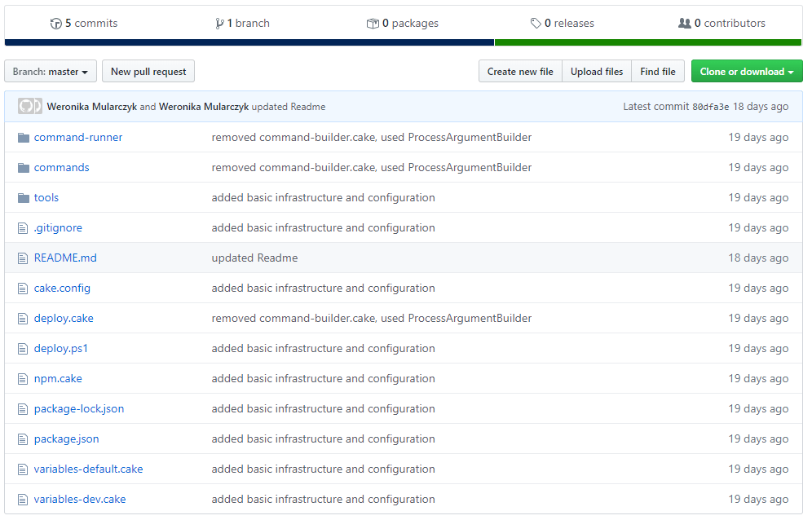Click the folder icon beside command-runner
Viewport: 812px width, 520px height.
24,138
